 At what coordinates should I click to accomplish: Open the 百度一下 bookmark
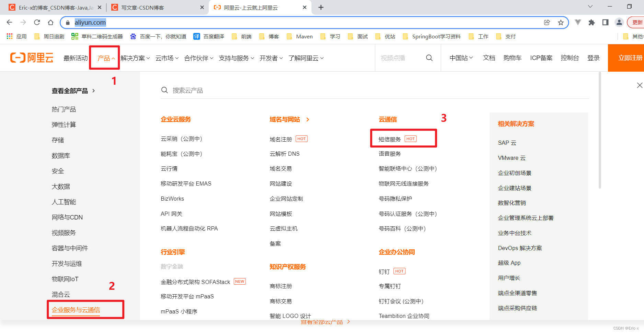[158, 36]
